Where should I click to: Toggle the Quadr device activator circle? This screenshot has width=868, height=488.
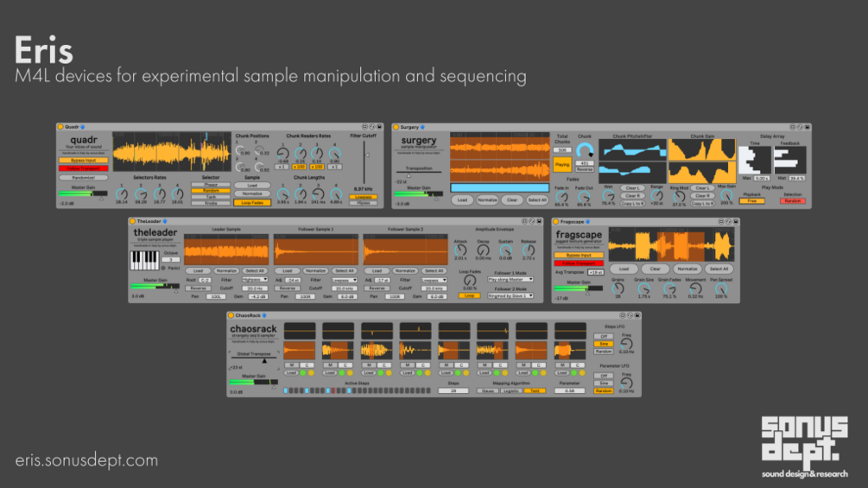click(x=61, y=127)
